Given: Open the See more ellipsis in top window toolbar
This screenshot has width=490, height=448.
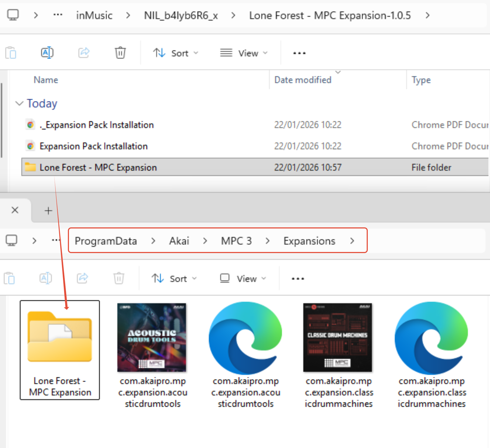Looking at the screenshot, I should click(x=299, y=53).
